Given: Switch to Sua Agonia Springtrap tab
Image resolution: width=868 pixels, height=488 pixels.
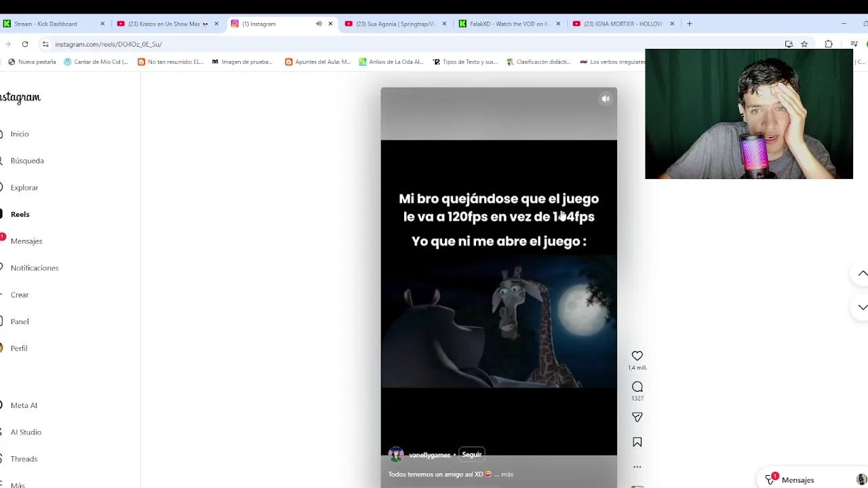Looking at the screenshot, I should [396, 24].
